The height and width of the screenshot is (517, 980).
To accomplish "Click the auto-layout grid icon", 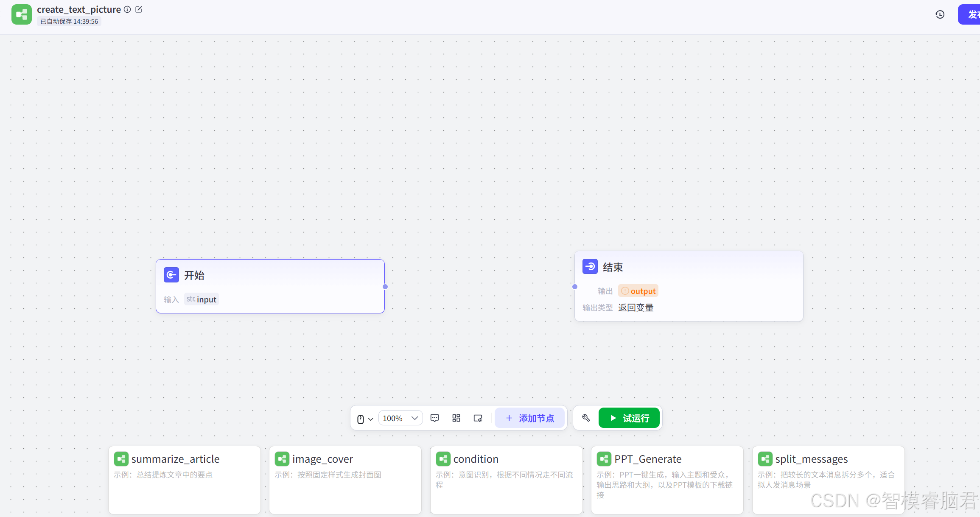I will click(456, 418).
